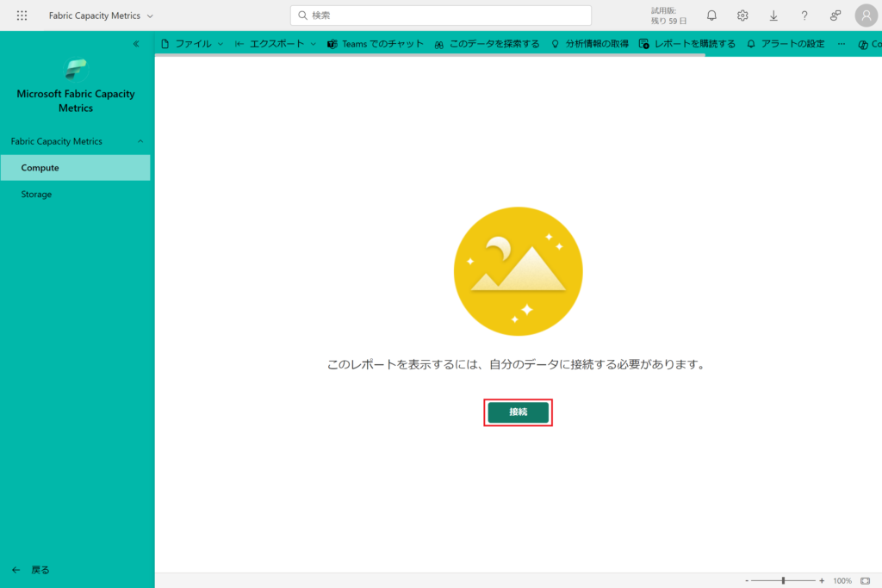
Task: Select the Compute page
Action: click(x=76, y=168)
